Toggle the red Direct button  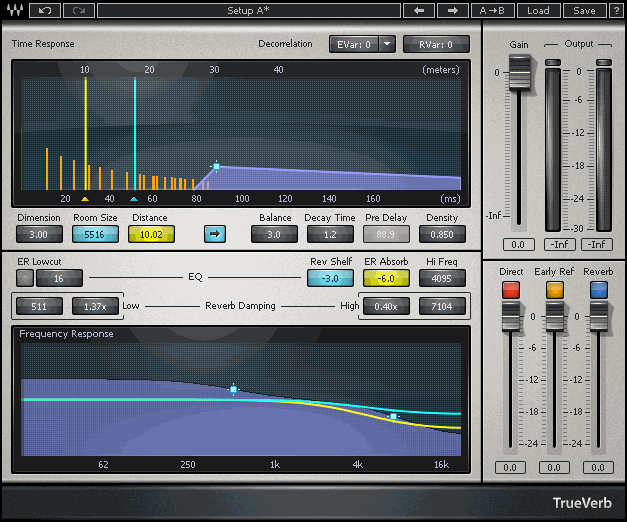tap(511, 290)
